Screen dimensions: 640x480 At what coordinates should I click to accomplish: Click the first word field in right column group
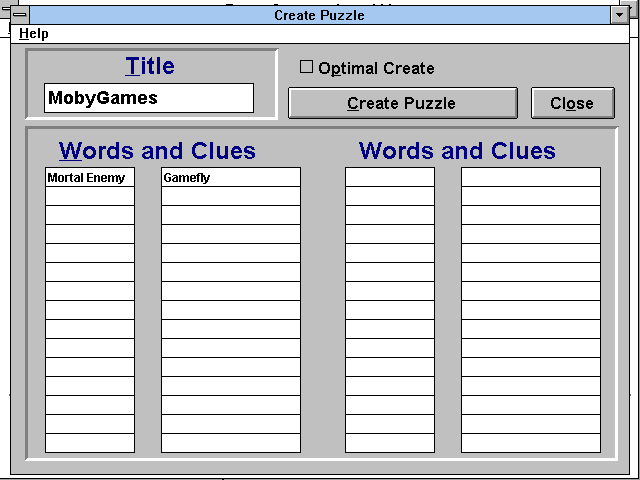[x=390, y=178]
